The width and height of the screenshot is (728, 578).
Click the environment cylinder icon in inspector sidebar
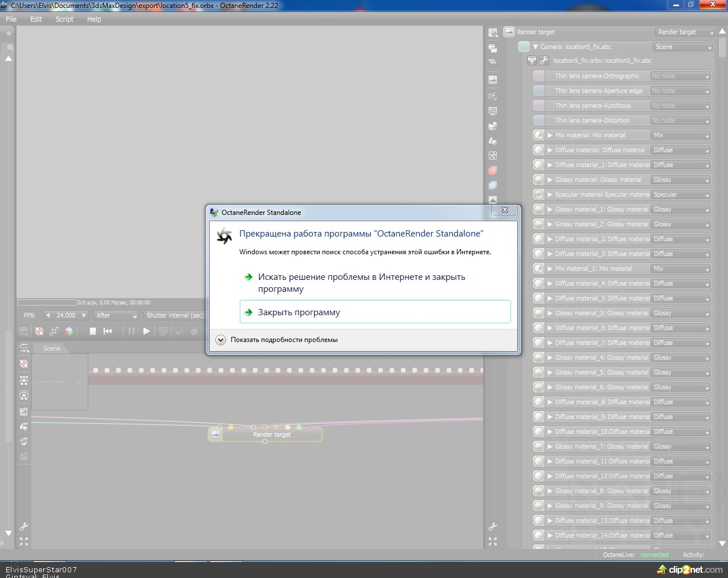coord(493,126)
